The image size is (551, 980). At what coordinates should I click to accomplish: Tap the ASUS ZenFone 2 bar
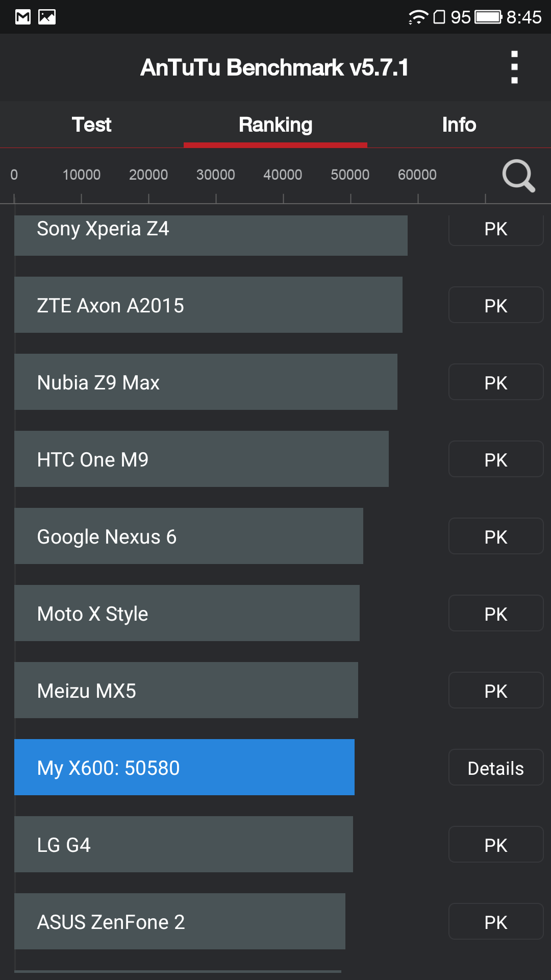point(180,921)
